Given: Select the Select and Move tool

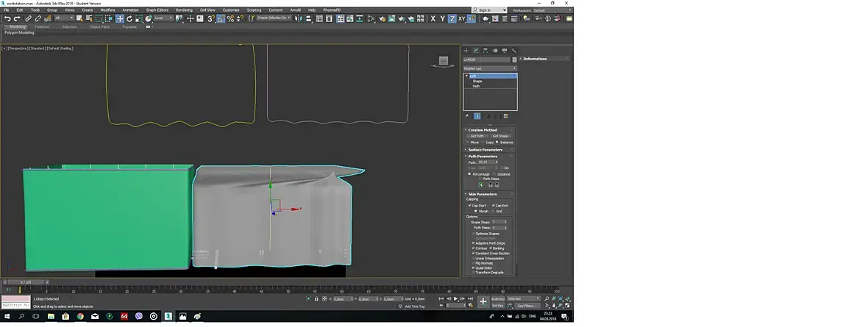Looking at the screenshot, I should pyautogui.click(x=120, y=18).
